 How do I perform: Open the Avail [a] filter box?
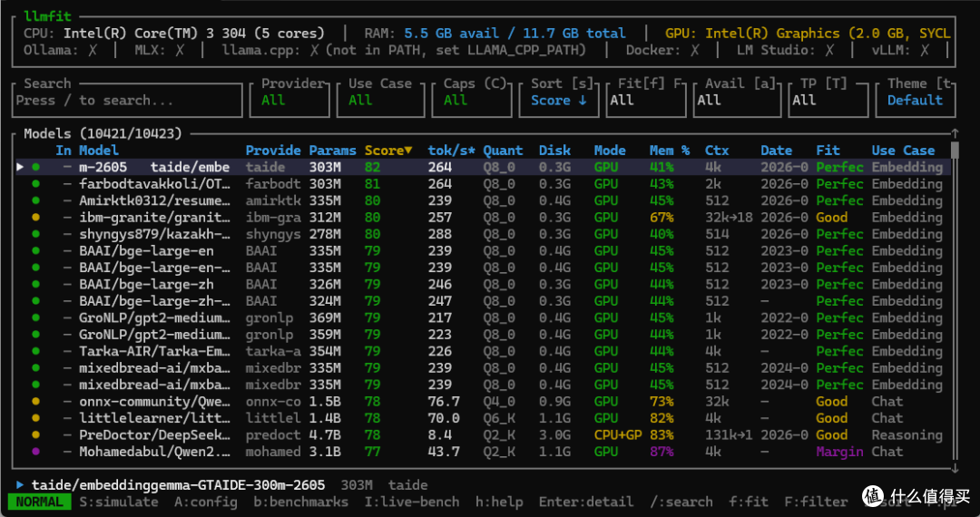tap(738, 100)
